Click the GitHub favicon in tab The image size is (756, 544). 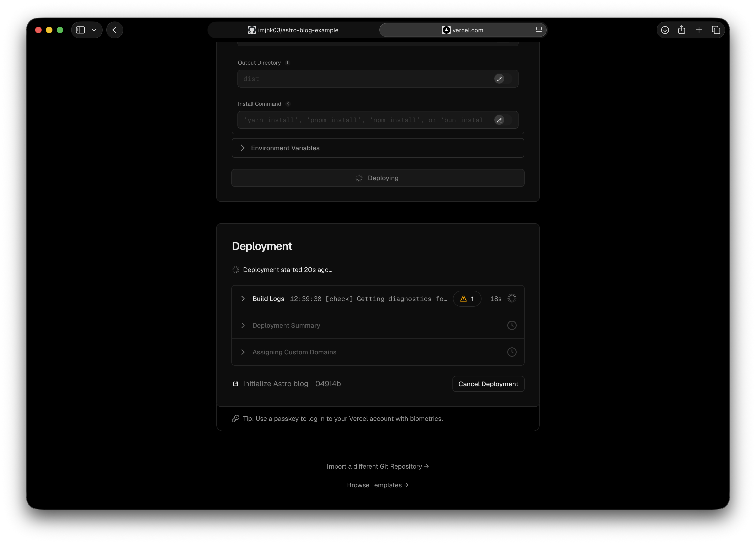[x=252, y=30]
